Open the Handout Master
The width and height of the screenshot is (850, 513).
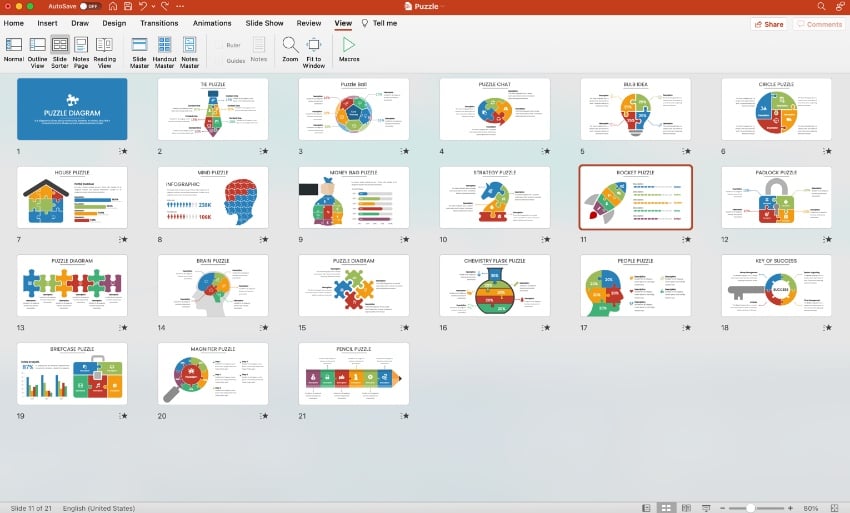pyautogui.click(x=164, y=49)
